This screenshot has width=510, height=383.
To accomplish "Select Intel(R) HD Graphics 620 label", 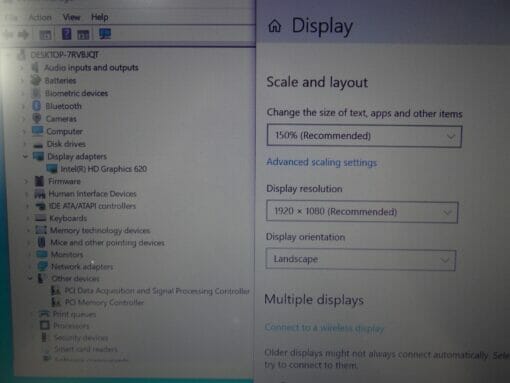I will (x=103, y=169).
